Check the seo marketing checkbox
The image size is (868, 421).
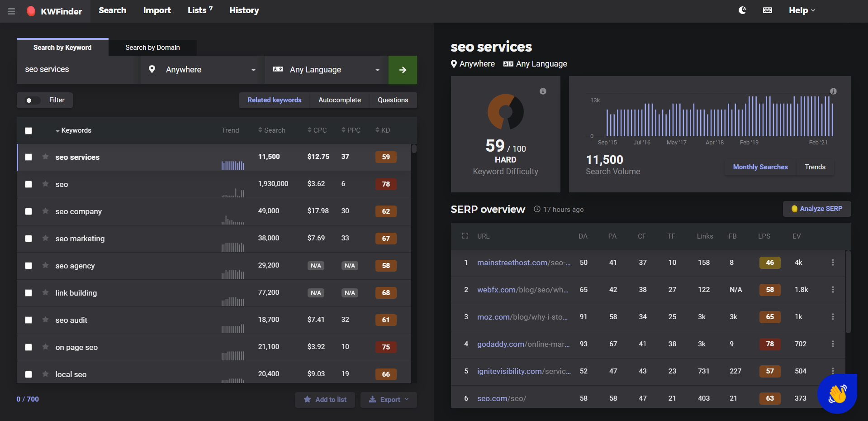pyautogui.click(x=28, y=239)
